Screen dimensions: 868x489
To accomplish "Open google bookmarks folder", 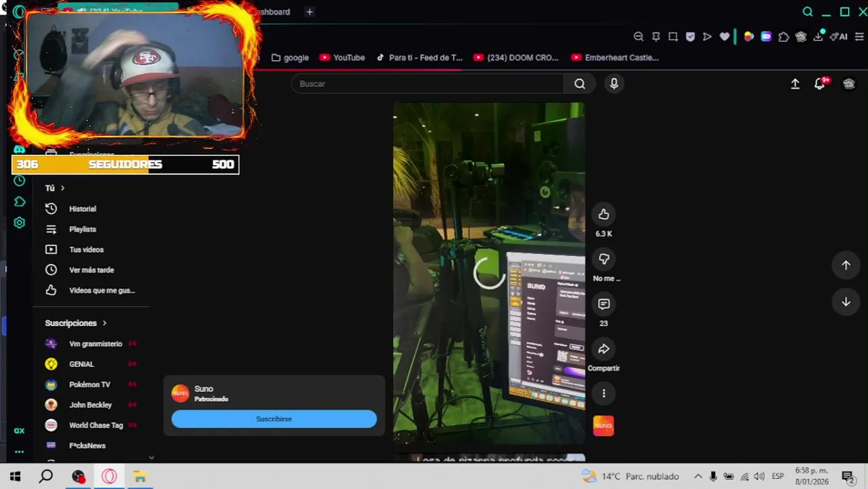I will [x=290, y=58].
